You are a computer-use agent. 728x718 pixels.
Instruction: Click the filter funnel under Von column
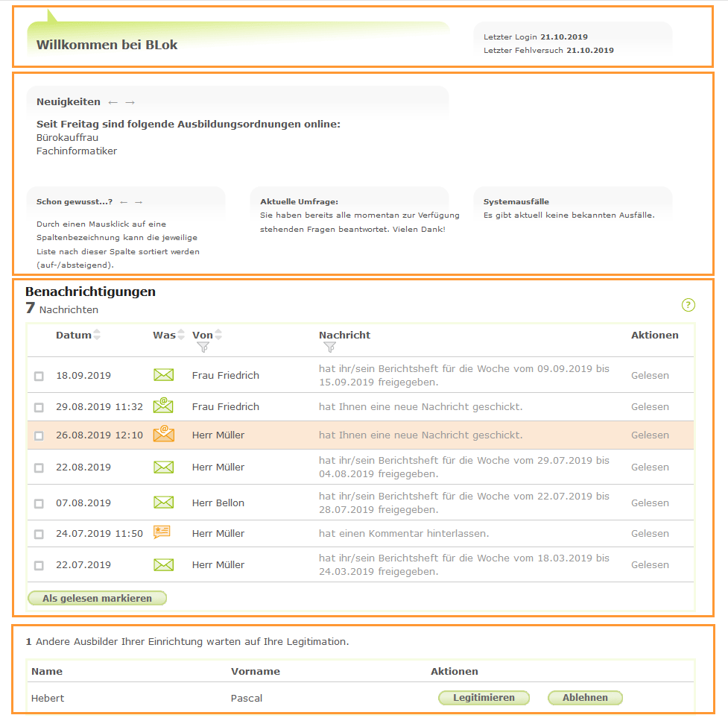pos(203,347)
